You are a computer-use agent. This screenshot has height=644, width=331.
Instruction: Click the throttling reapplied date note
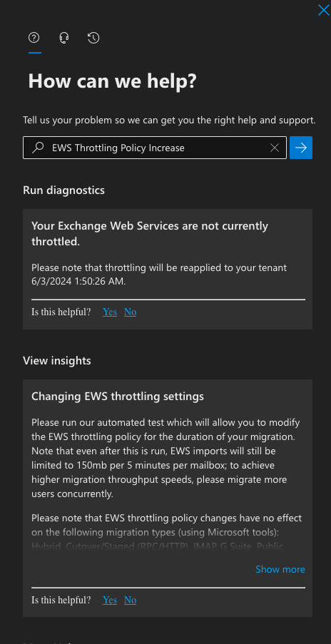pos(159,275)
